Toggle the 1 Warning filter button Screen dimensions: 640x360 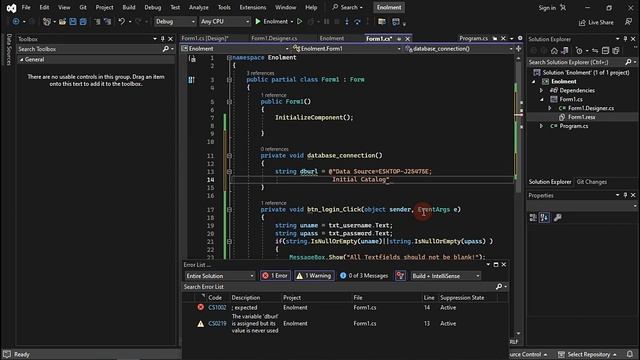(314, 276)
